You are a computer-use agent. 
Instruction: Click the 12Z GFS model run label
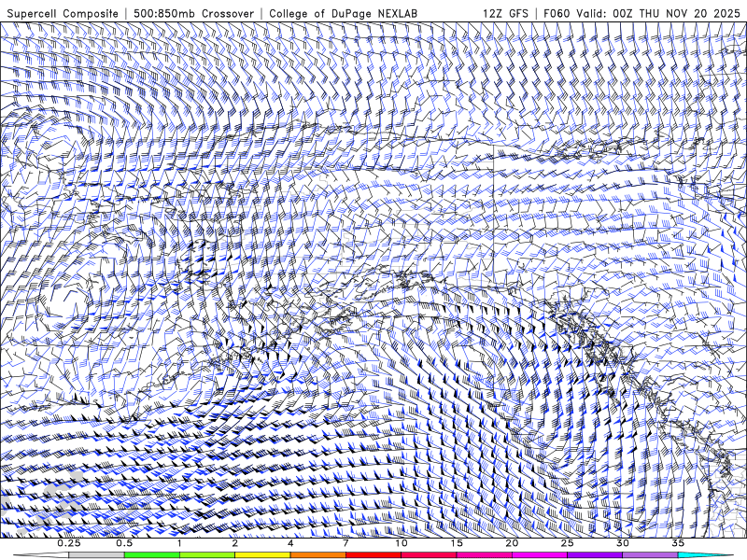coord(505,13)
